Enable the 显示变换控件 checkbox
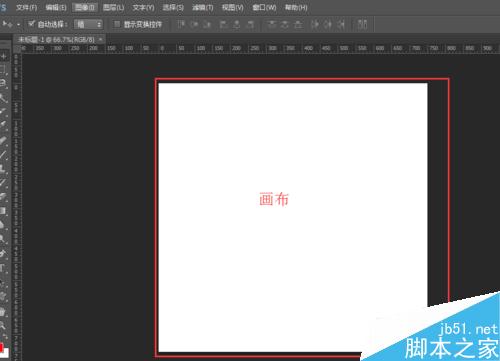The height and width of the screenshot is (361, 500). click(x=117, y=24)
